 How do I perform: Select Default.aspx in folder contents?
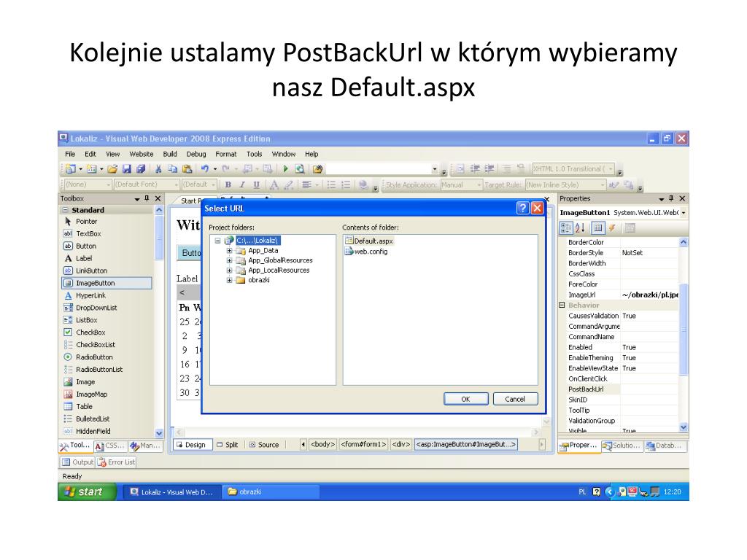coord(369,241)
